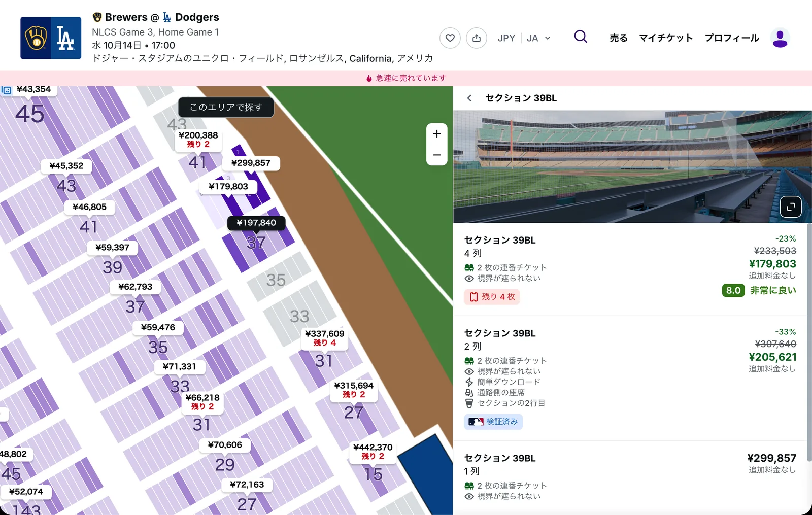Open JPY JA currency language dropdown
This screenshot has width=812, height=515.
click(524, 38)
